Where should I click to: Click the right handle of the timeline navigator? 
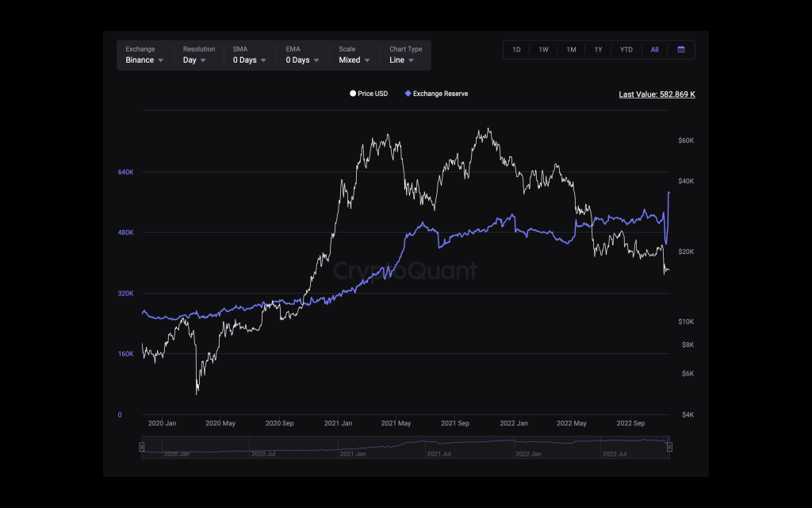point(669,446)
